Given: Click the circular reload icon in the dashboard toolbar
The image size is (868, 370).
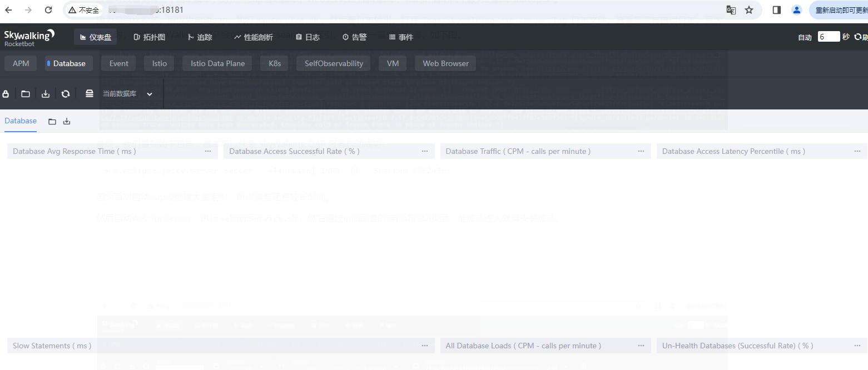Looking at the screenshot, I should pyautogui.click(x=66, y=94).
